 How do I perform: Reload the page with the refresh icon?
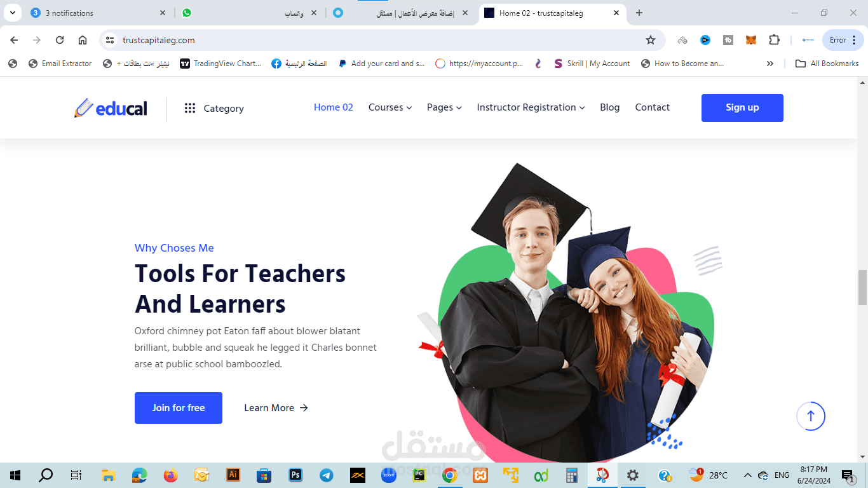[60, 40]
